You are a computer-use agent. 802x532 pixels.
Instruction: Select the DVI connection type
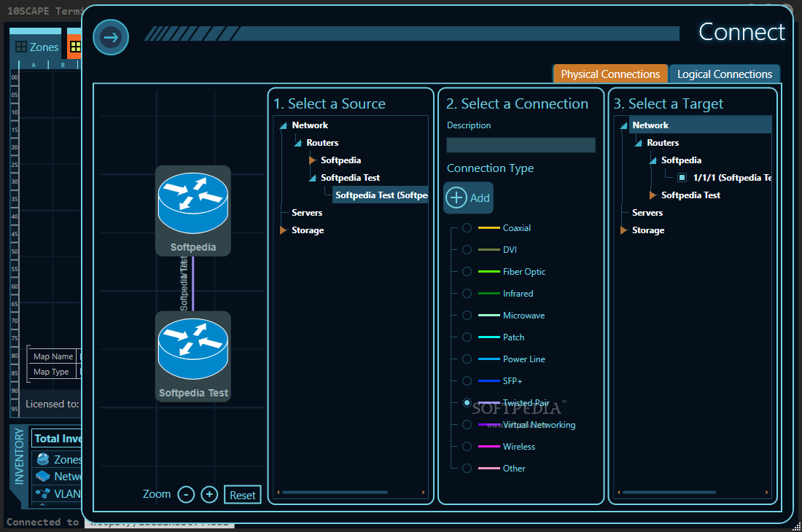[x=467, y=249]
